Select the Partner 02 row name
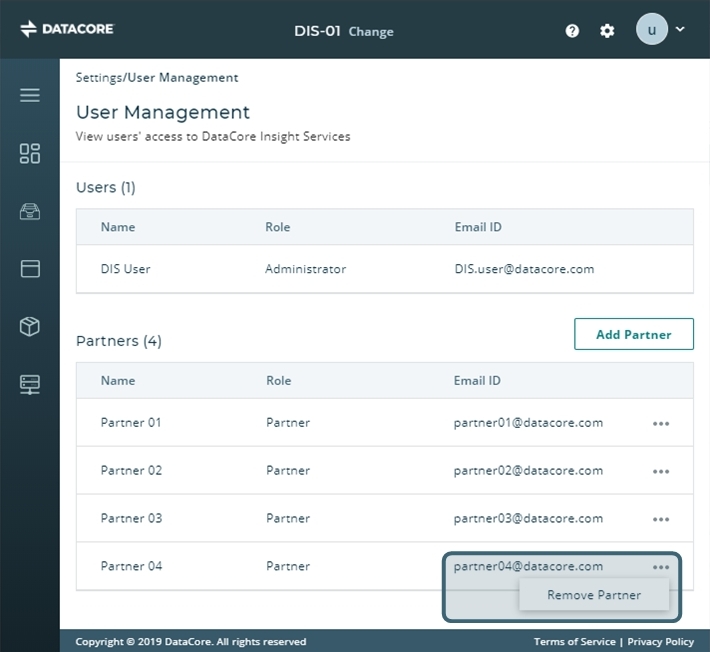Image resolution: width=710 pixels, height=652 pixels. 131,470
